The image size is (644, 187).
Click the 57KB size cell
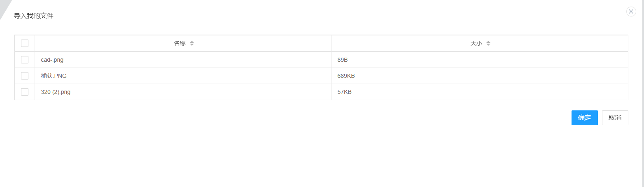click(344, 92)
